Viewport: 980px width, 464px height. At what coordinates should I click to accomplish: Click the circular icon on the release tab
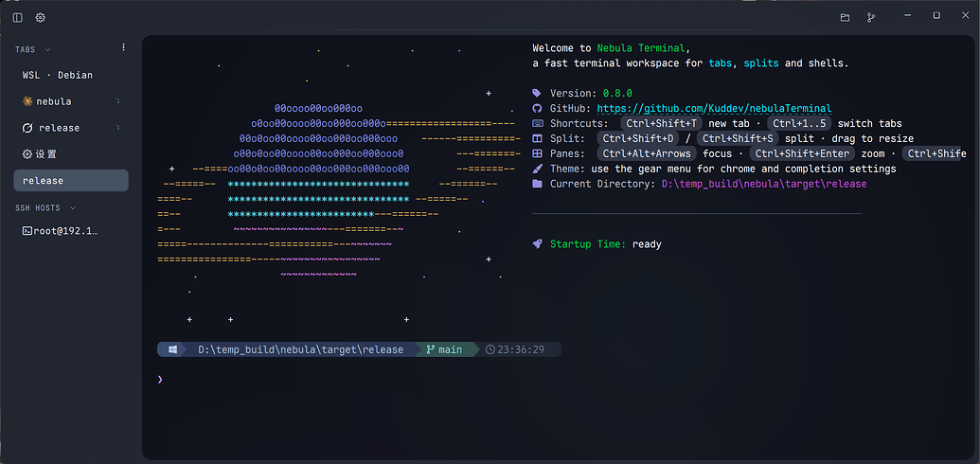[x=27, y=128]
